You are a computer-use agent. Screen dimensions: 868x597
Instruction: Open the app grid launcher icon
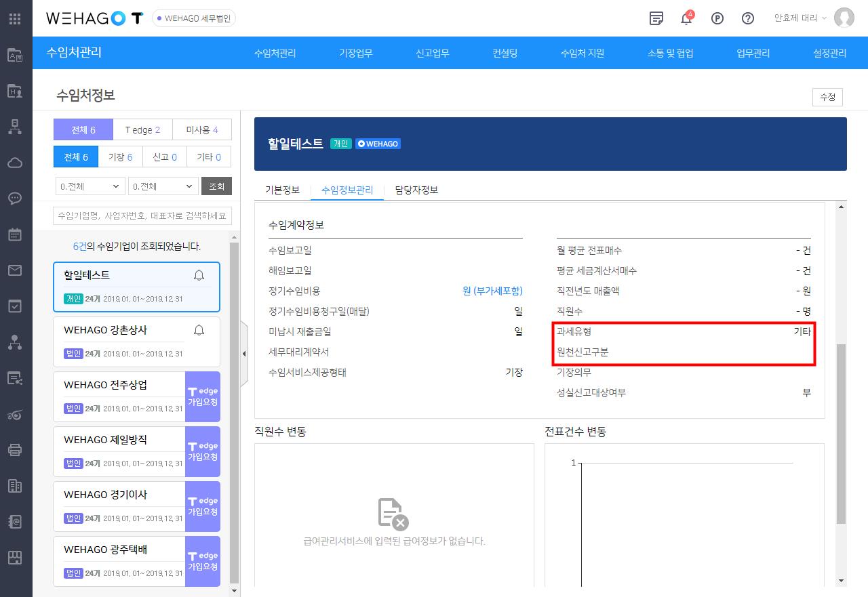click(x=15, y=18)
